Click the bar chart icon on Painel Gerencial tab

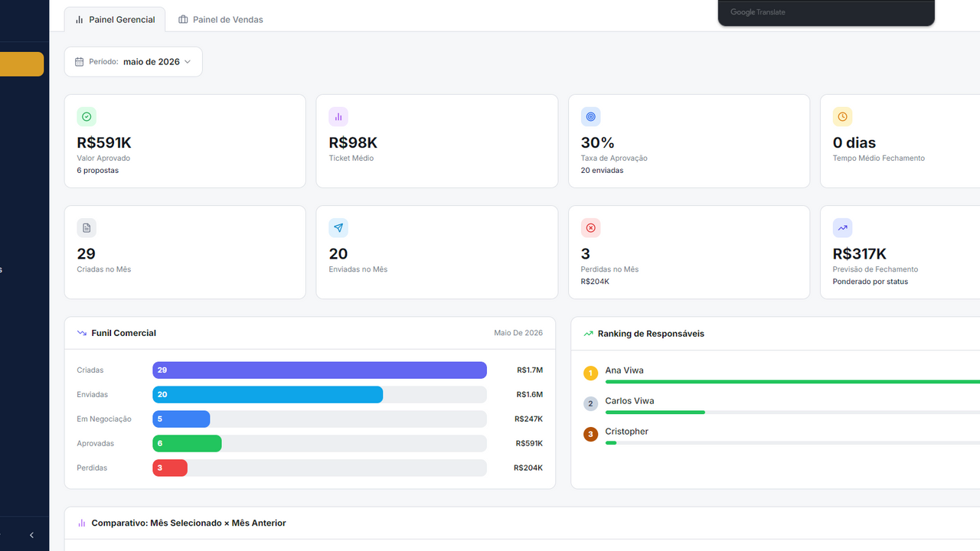coord(80,20)
